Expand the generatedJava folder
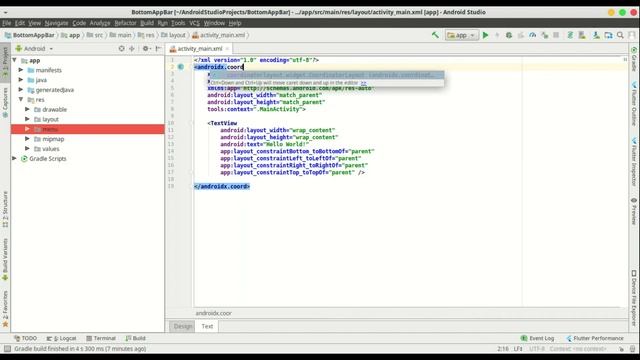 (21, 90)
